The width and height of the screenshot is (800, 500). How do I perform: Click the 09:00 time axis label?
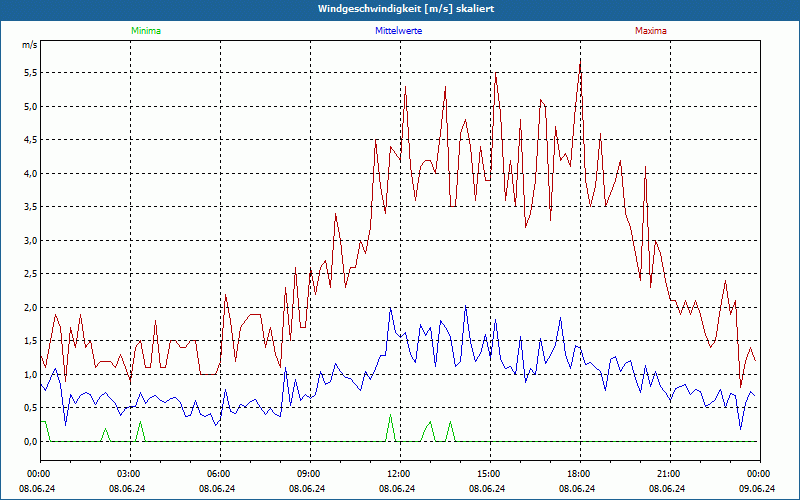[x=309, y=473]
